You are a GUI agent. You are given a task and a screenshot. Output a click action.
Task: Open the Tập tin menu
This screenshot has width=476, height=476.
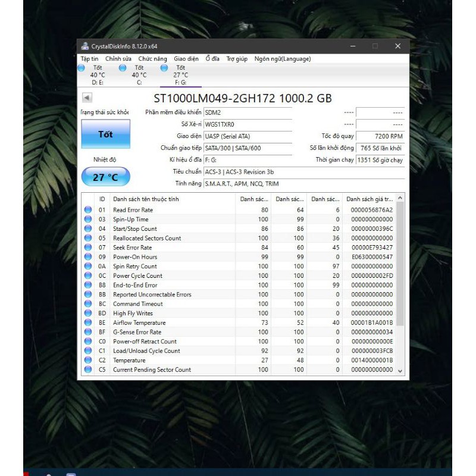click(89, 59)
